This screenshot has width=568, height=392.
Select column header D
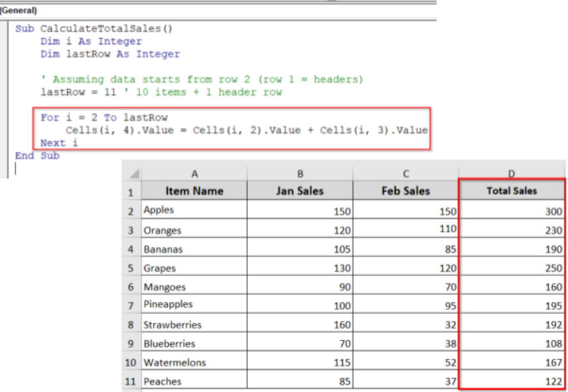point(510,173)
